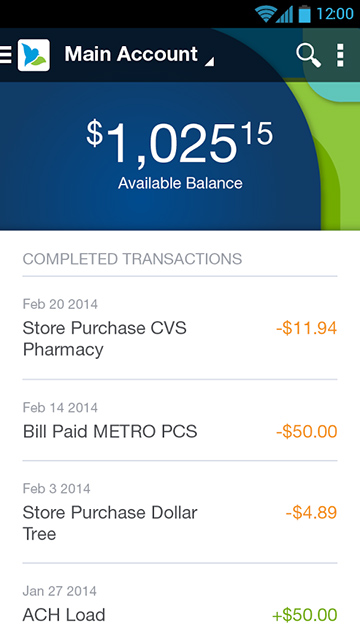Tap the -$11.94 amount
The width and height of the screenshot is (360, 639).
coord(307,328)
